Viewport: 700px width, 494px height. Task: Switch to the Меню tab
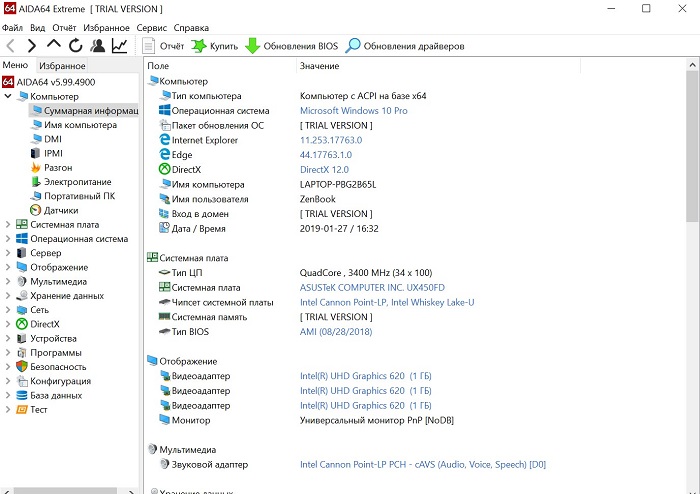(x=15, y=65)
